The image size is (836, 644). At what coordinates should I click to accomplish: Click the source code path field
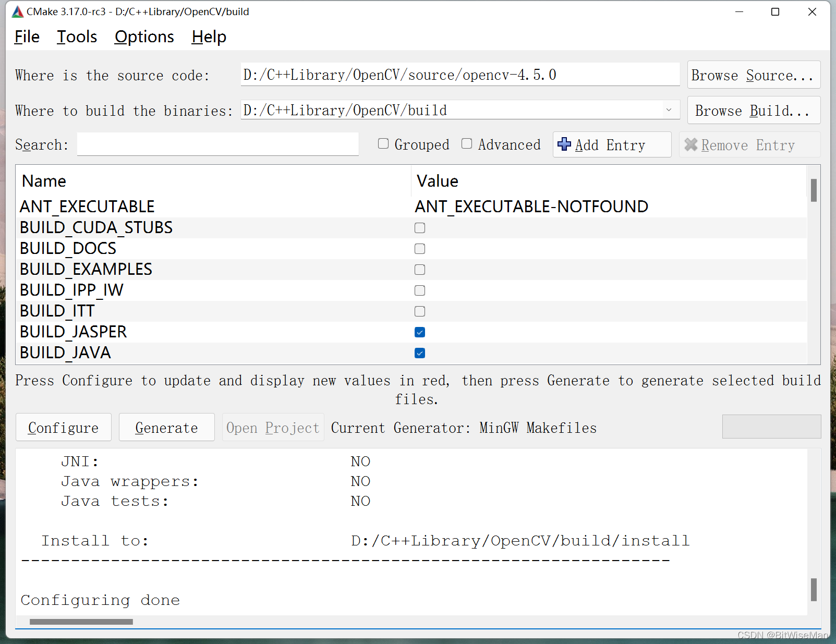click(460, 75)
